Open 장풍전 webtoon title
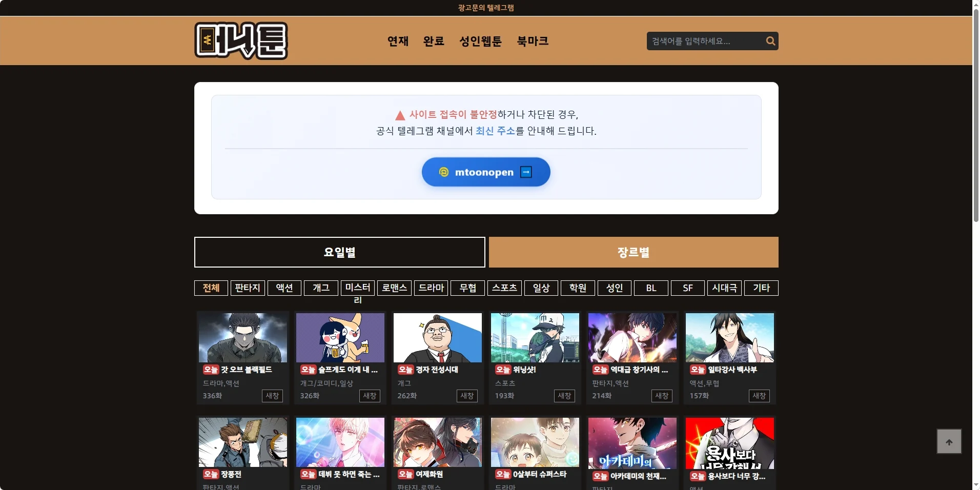Image resolution: width=980 pixels, height=490 pixels. click(231, 475)
